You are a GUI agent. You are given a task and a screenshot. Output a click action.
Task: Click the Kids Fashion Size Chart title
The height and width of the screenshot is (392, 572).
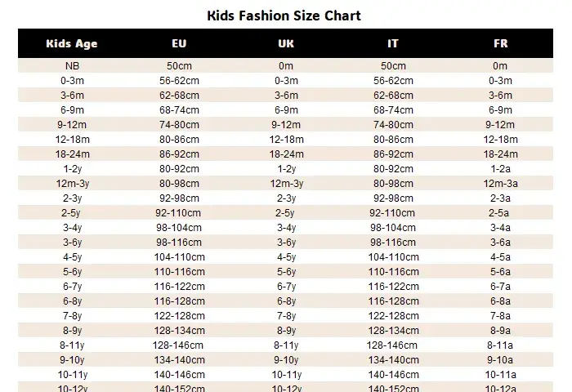pos(284,16)
